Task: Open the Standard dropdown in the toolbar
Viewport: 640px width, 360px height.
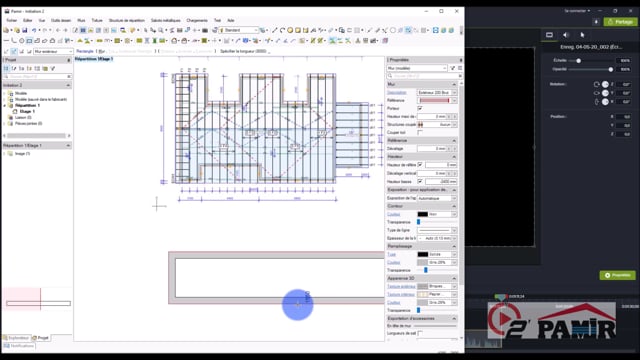Action: coord(240,30)
